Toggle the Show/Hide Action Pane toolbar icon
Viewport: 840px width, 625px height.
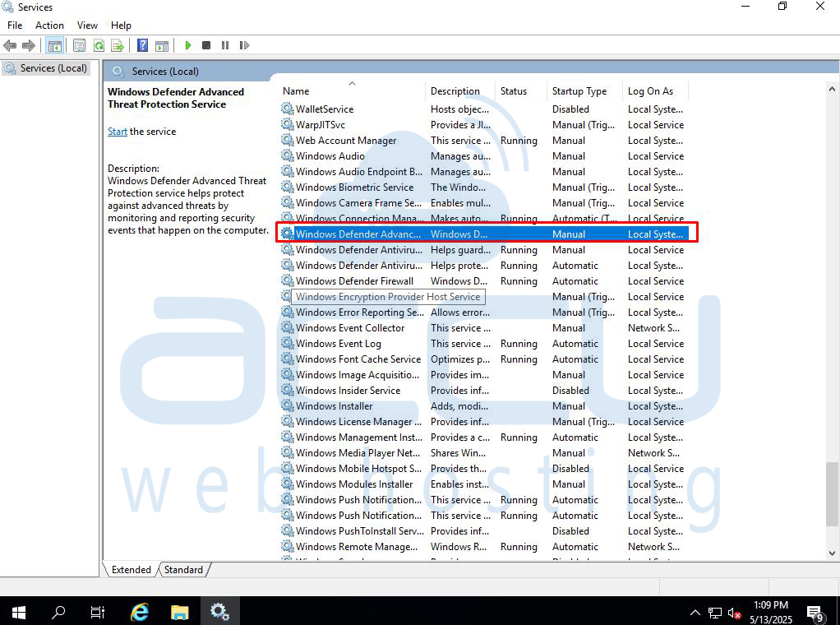pyautogui.click(x=162, y=45)
